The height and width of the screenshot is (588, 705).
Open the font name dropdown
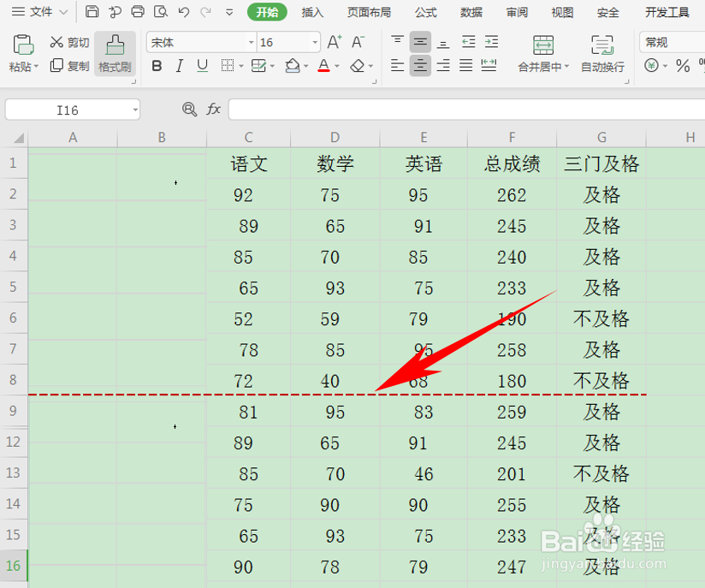click(x=250, y=41)
